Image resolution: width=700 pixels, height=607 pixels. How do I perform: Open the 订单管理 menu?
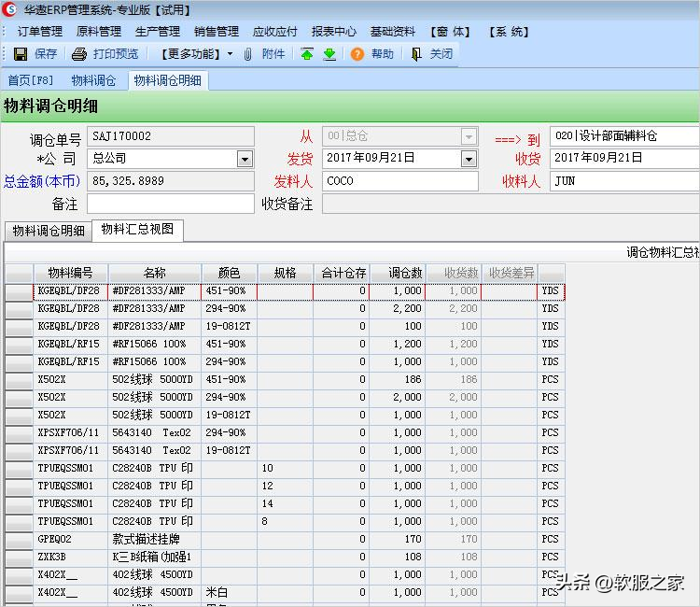pos(40,32)
